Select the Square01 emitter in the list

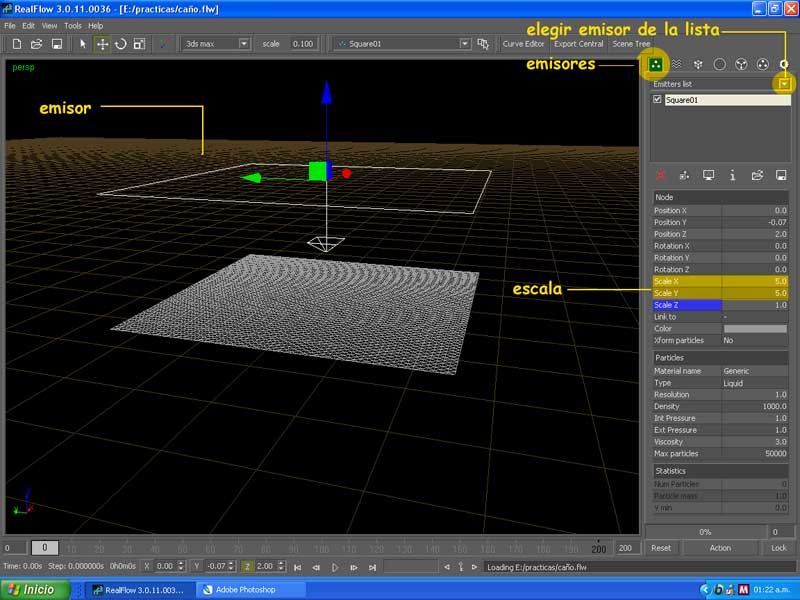728,100
